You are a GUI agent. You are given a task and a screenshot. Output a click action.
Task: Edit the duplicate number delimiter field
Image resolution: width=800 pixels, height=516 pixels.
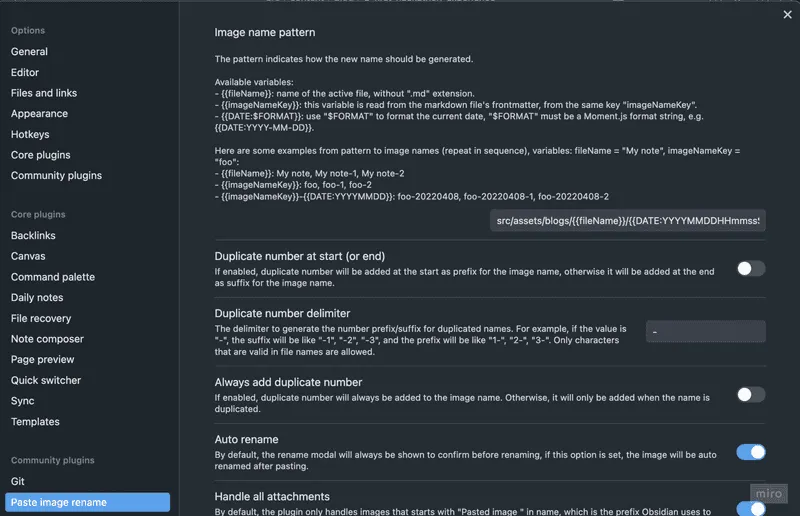pos(705,332)
